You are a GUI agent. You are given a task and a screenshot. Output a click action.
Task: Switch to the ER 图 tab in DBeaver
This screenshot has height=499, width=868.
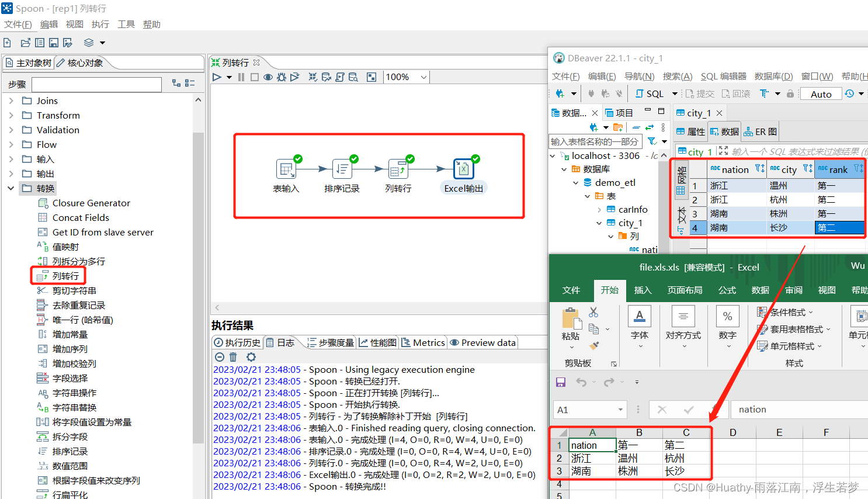point(761,132)
